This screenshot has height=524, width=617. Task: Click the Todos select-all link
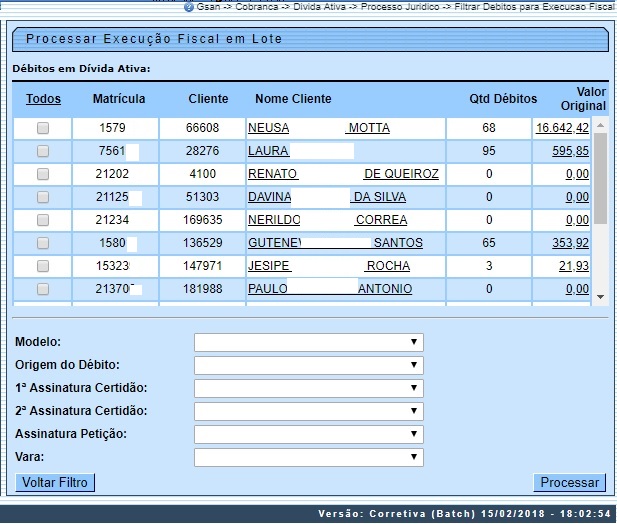coord(43,99)
